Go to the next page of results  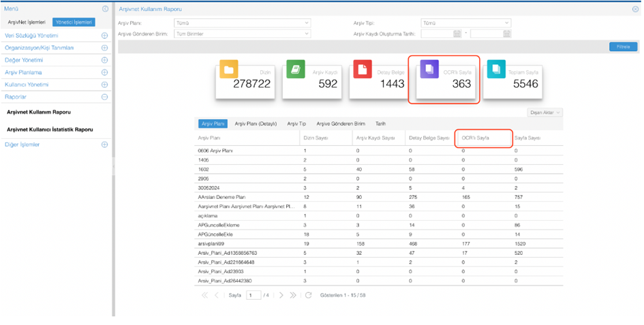click(x=281, y=296)
